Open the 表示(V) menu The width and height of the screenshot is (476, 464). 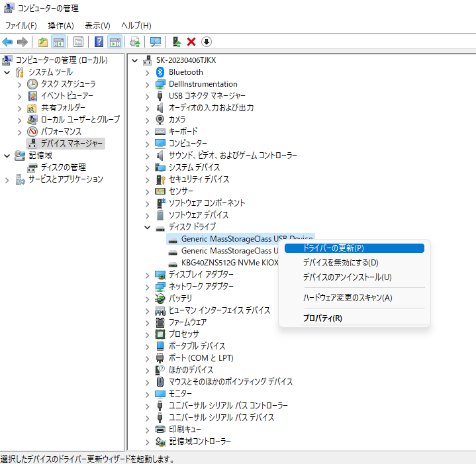point(97,25)
